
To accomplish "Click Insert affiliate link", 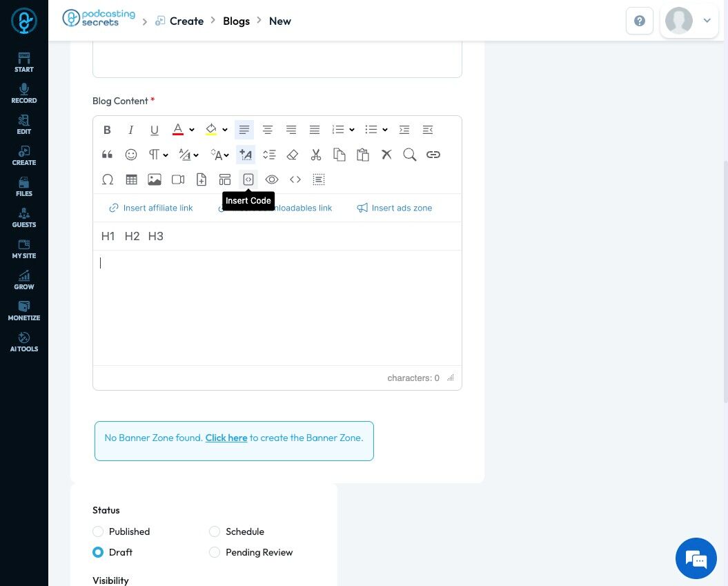I will pyautogui.click(x=151, y=208).
